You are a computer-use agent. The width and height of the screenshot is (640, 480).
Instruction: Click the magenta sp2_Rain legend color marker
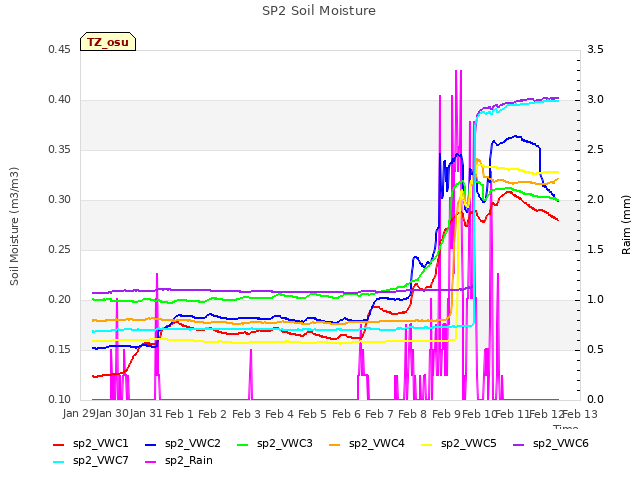coord(151,462)
